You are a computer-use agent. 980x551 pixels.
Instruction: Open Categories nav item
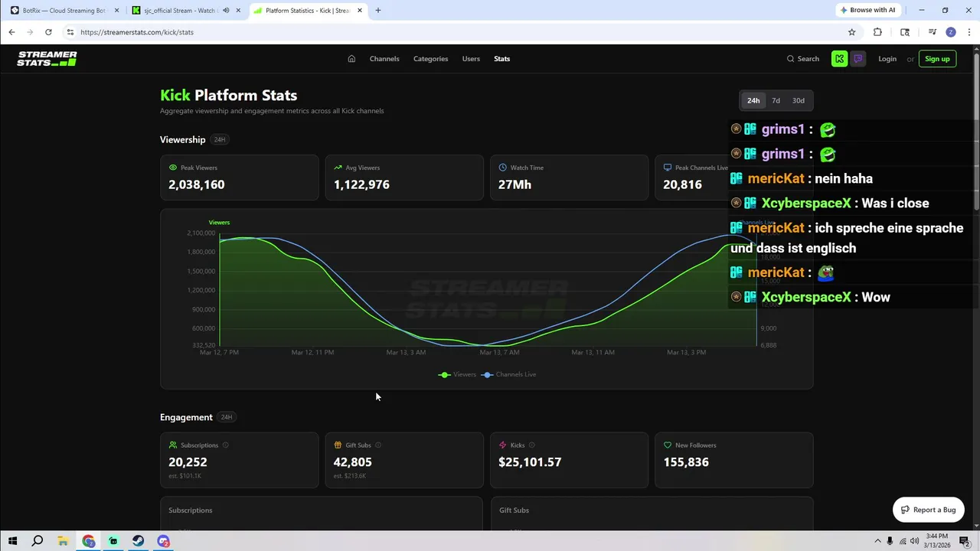[x=430, y=59]
